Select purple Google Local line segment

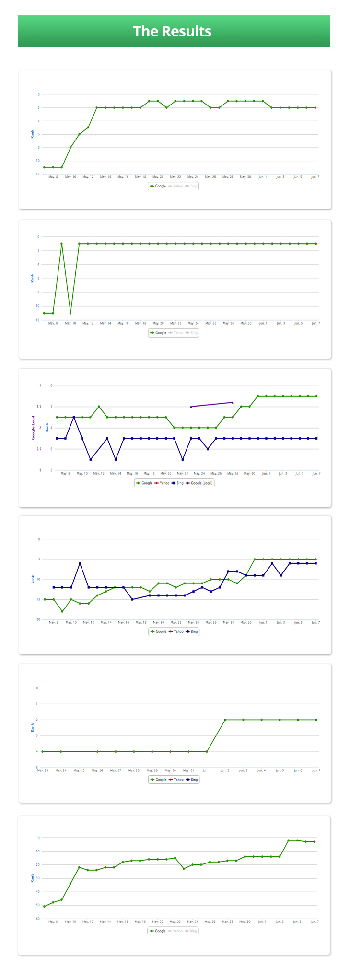[x=211, y=404]
